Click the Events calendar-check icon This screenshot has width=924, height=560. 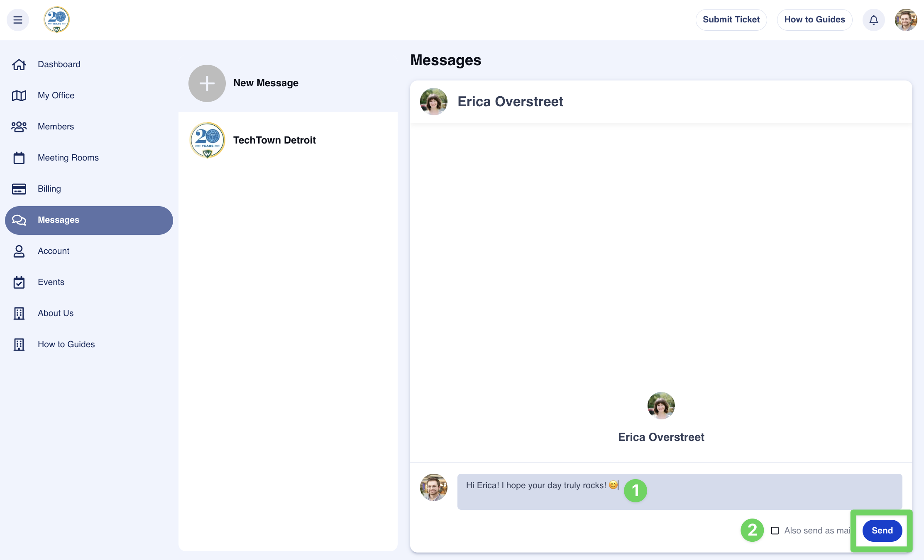point(19,282)
